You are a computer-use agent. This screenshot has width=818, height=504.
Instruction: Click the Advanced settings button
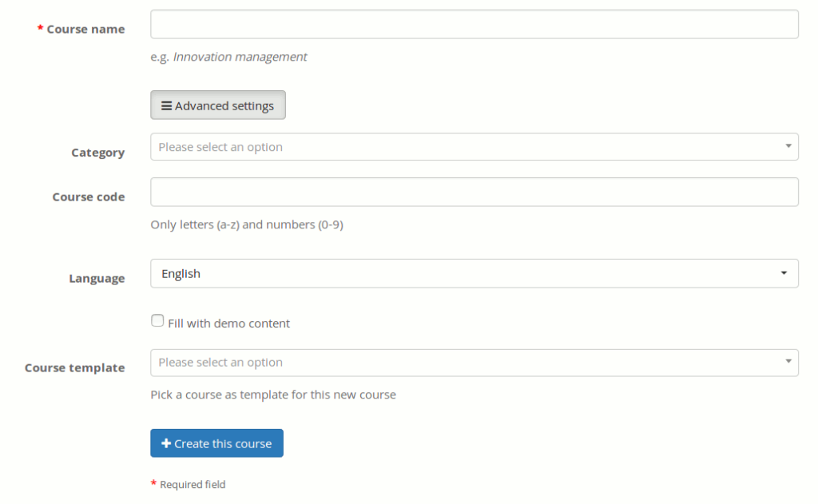tap(217, 104)
